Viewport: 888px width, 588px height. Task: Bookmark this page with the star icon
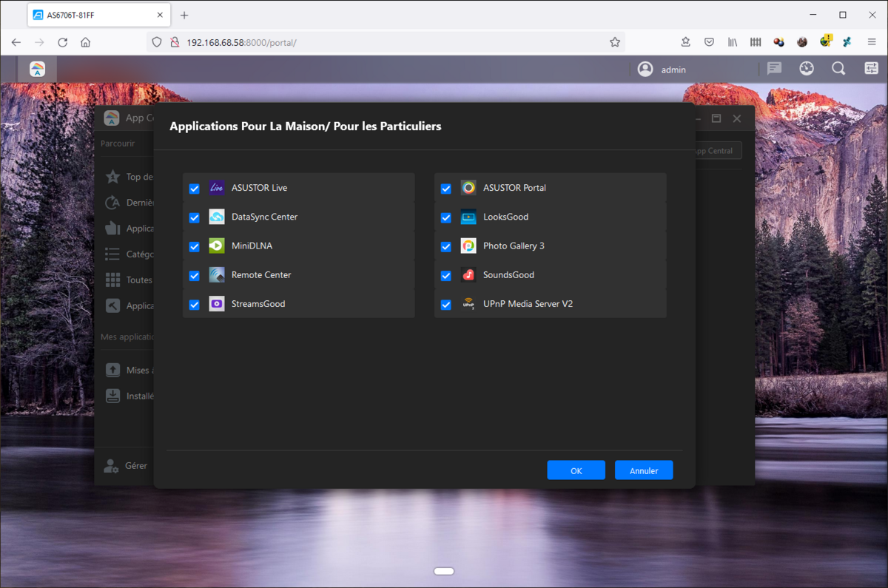click(x=615, y=42)
